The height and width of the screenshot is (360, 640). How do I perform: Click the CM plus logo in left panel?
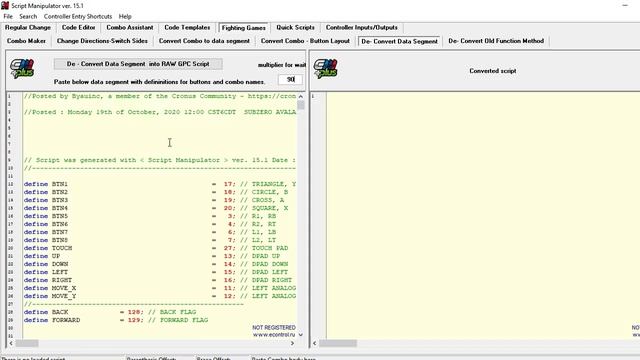(22, 69)
